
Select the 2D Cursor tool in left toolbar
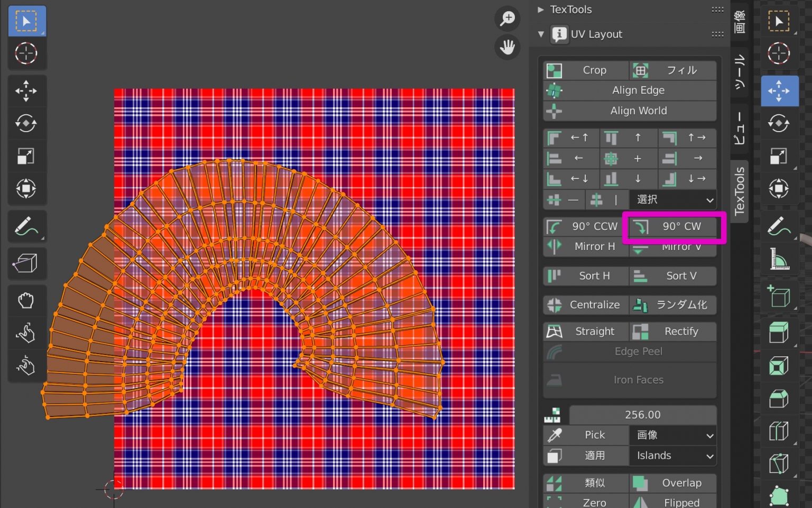pos(27,53)
